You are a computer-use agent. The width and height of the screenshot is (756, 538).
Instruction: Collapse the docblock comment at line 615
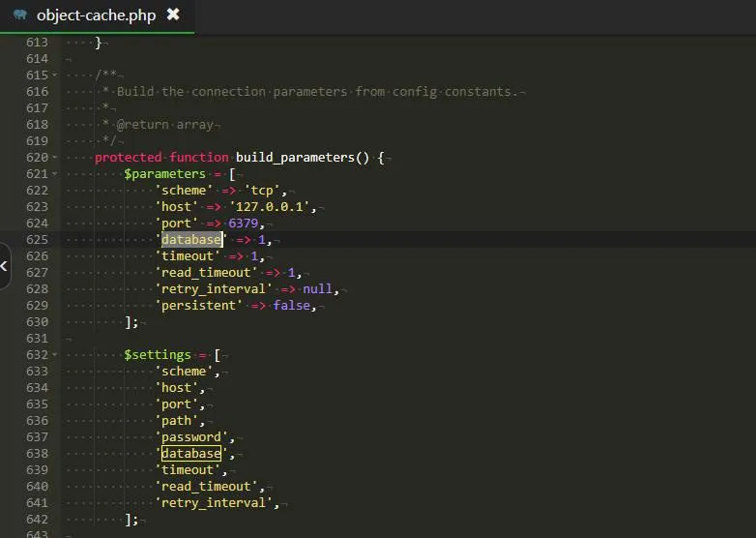pos(55,75)
